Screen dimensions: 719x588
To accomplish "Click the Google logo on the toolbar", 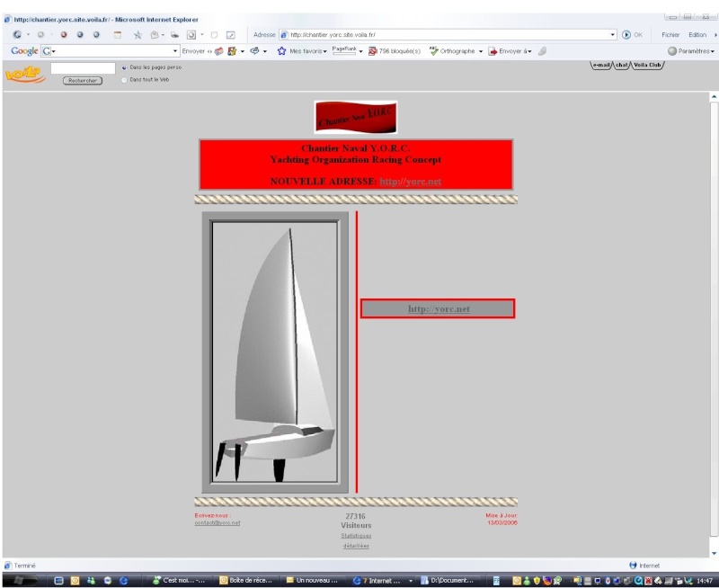I will point(24,51).
